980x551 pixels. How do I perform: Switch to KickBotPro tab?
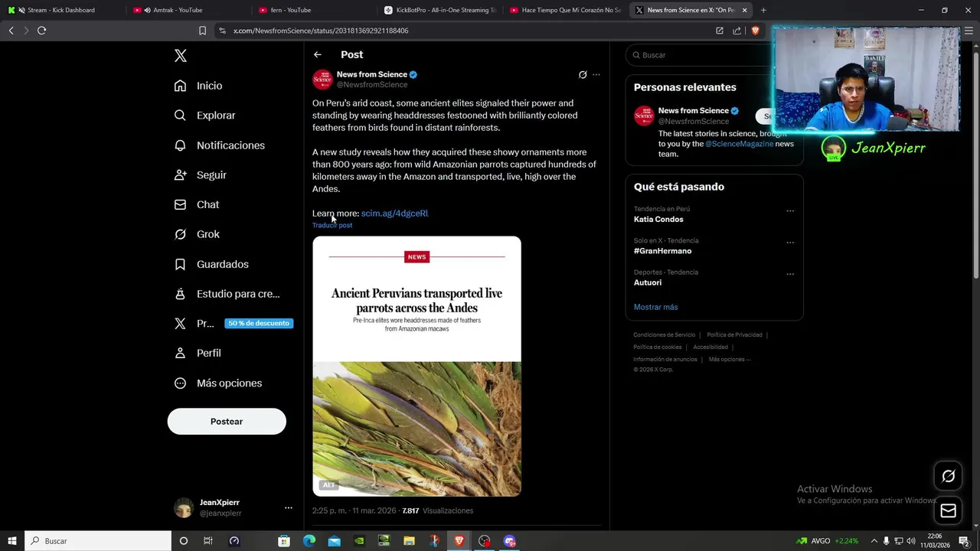tap(439, 10)
